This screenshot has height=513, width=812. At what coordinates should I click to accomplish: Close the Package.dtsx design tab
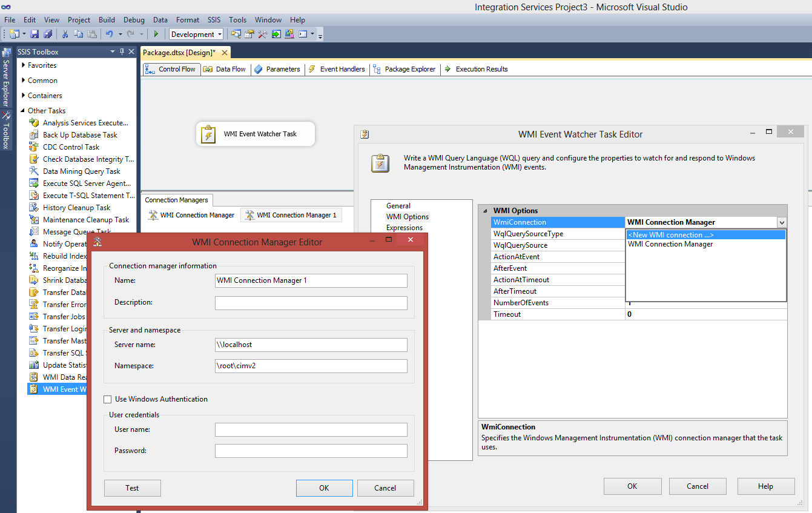(x=225, y=53)
